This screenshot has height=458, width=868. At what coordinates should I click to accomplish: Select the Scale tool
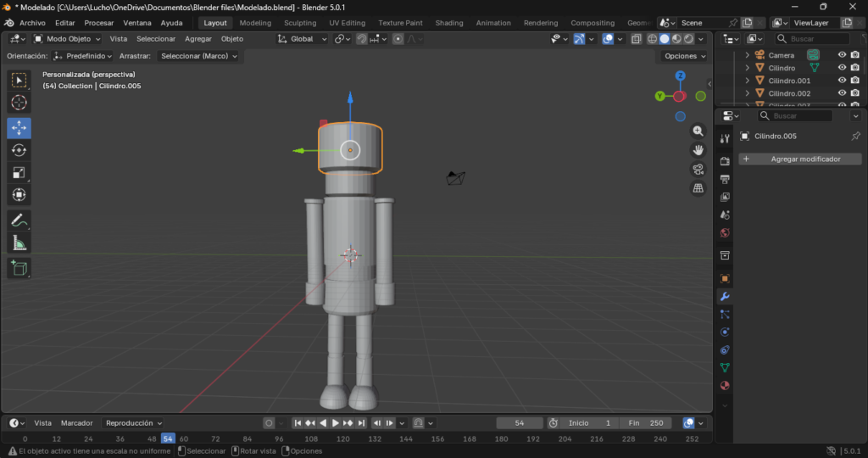19,173
